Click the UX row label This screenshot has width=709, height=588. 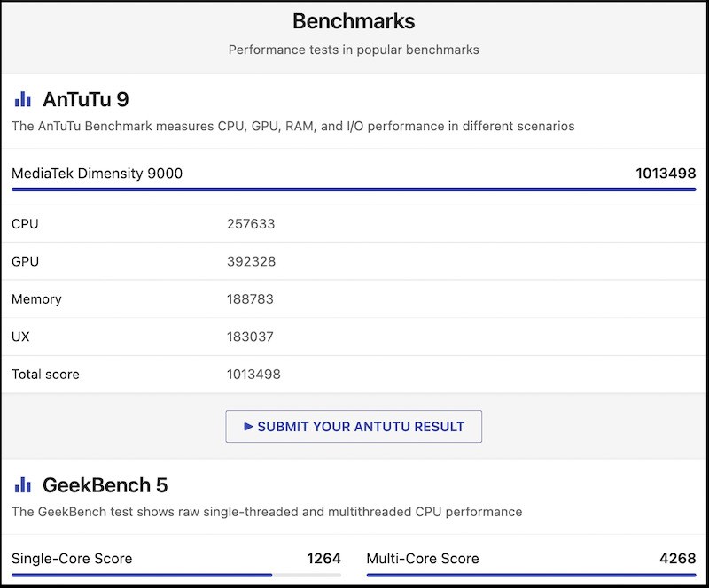20,337
